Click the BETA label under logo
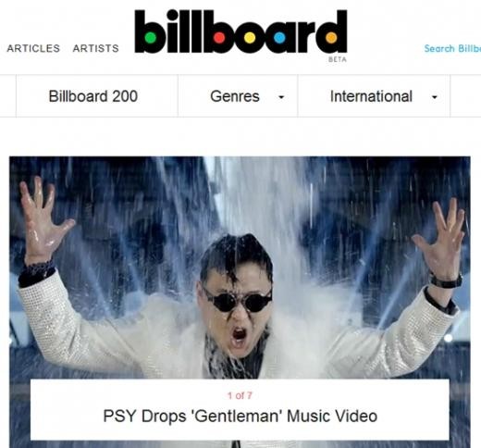Image resolution: width=481 pixels, height=448 pixels. point(338,59)
